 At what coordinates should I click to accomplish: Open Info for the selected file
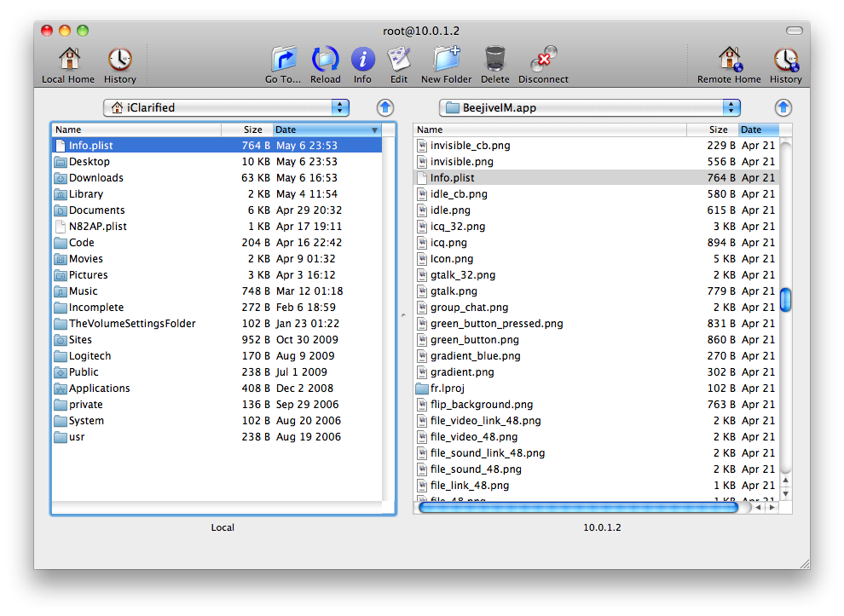point(362,61)
